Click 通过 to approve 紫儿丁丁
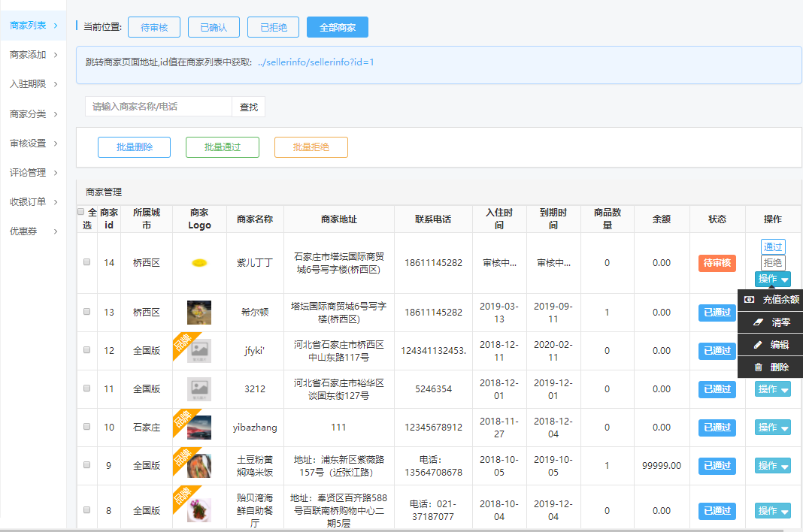This screenshot has height=532, width=803. (773, 246)
